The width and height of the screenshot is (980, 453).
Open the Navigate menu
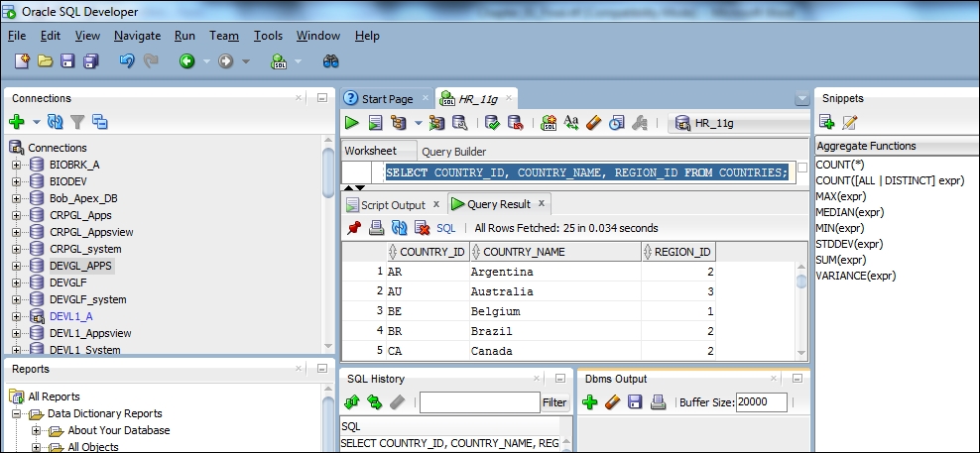pyautogui.click(x=138, y=36)
